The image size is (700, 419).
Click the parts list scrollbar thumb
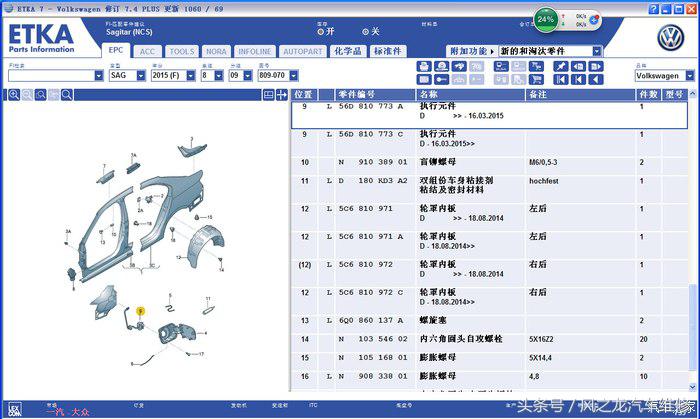pyautogui.click(x=692, y=327)
